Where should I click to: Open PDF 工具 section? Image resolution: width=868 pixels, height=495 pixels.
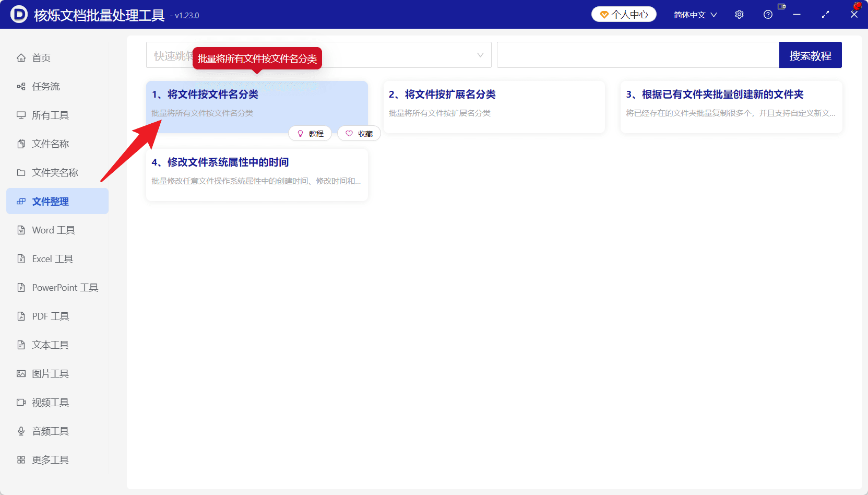coord(57,316)
